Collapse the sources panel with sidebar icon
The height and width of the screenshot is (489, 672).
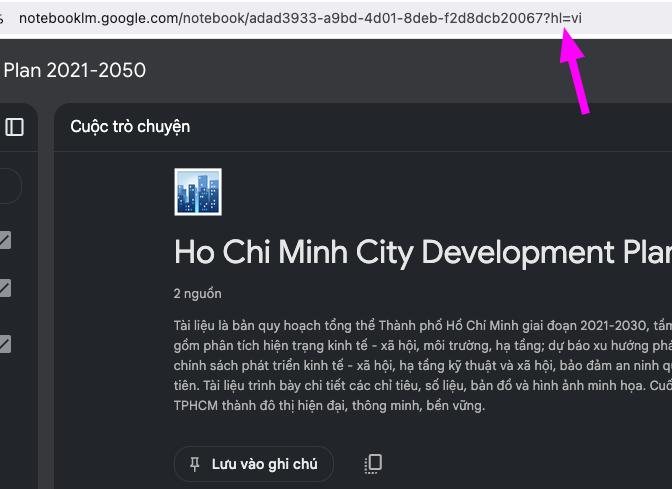point(15,127)
